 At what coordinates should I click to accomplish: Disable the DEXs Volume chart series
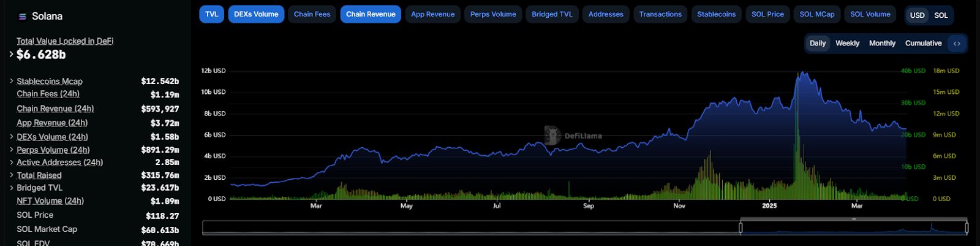pos(256,14)
